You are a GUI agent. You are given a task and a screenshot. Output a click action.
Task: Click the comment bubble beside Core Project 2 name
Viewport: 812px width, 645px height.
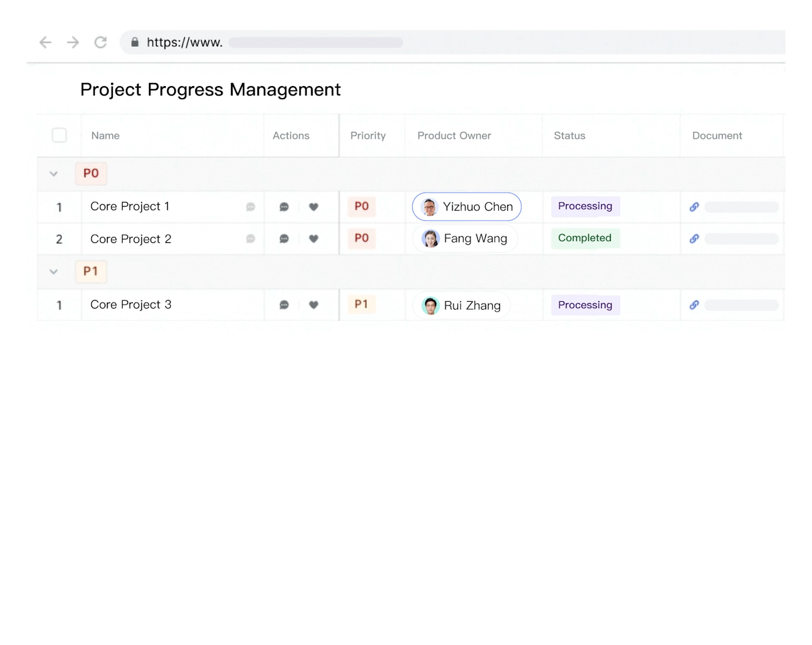(250, 239)
